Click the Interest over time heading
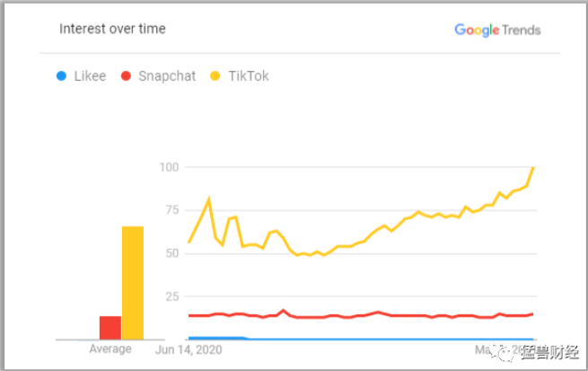This screenshot has width=588, height=371. coord(112,29)
